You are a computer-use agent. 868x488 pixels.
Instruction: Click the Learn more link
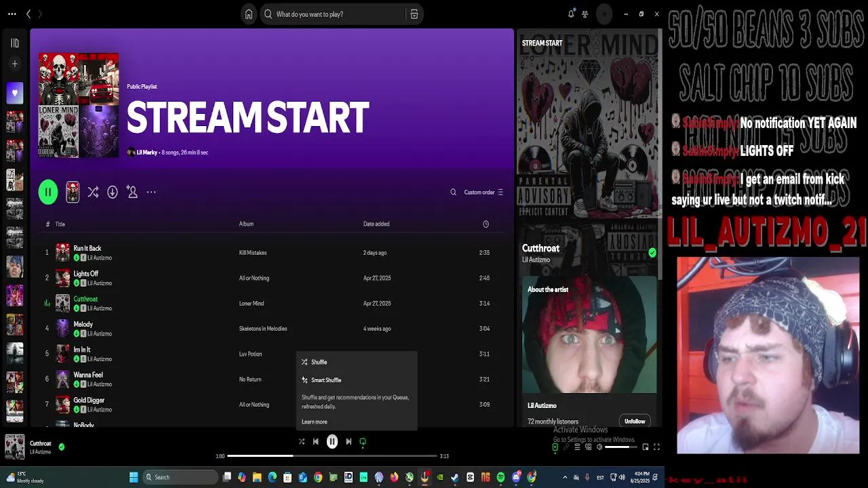pyautogui.click(x=315, y=422)
